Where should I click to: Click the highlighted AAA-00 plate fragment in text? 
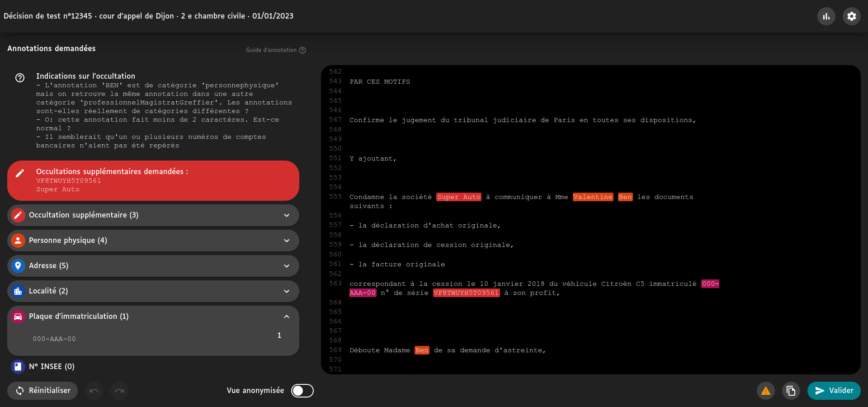[x=363, y=293]
